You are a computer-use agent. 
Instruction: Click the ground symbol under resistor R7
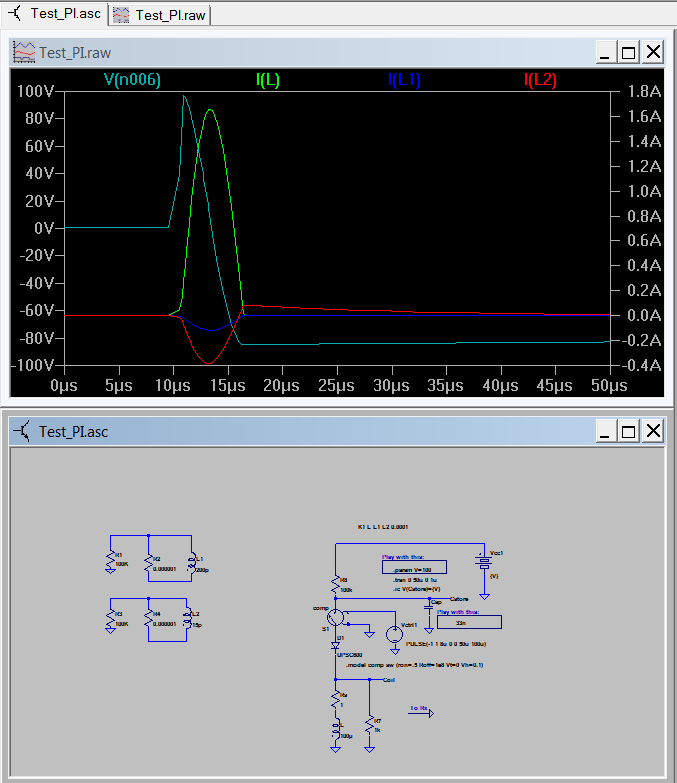click(369, 750)
